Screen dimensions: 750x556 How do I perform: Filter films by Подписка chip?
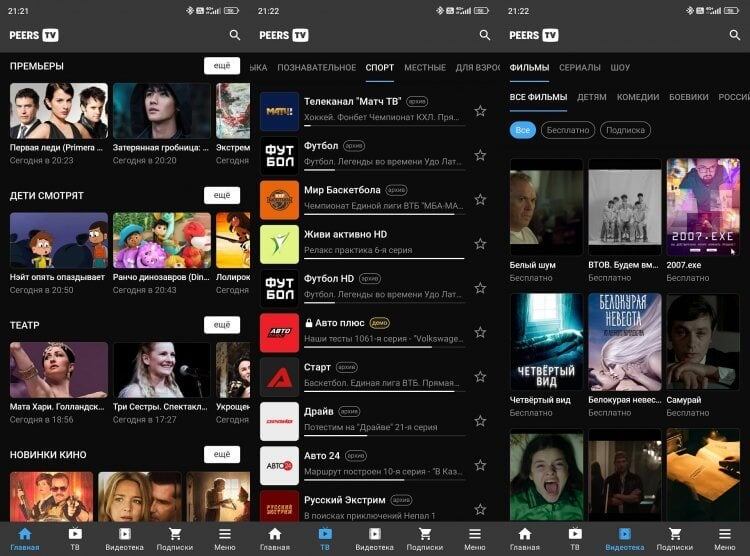(625, 130)
